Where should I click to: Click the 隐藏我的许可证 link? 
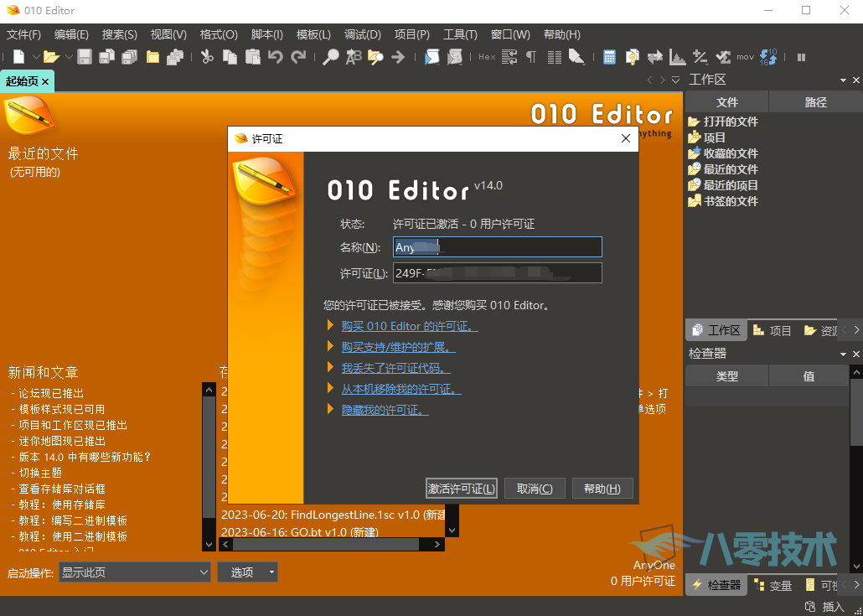(x=385, y=410)
